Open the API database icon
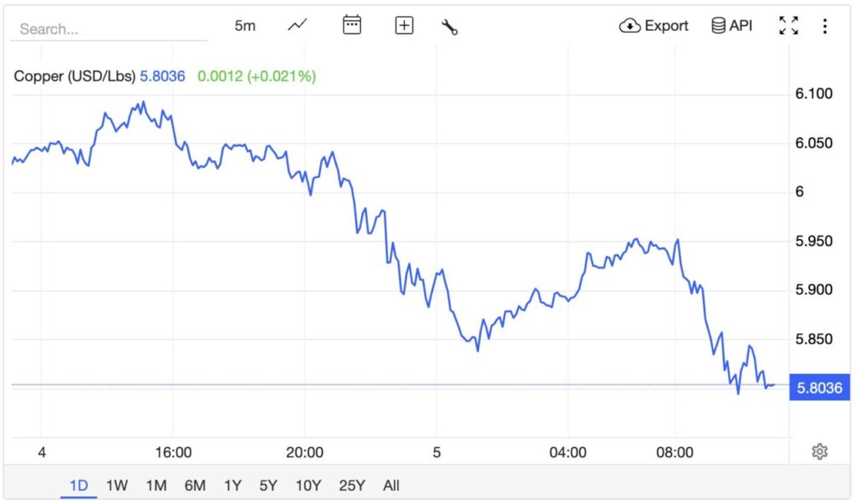856x504 pixels. [x=731, y=26]
